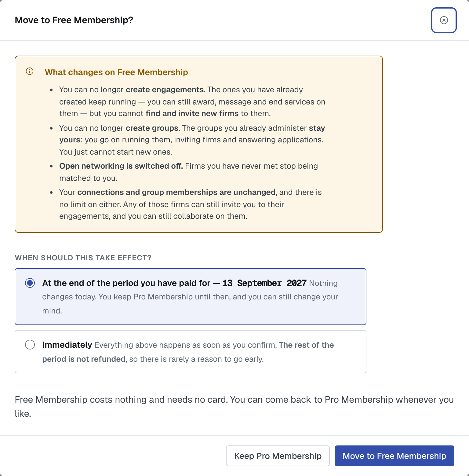This screenshot has width=469, height=476.
Task: Keep Pro Membership
Action: coord(278,456)
